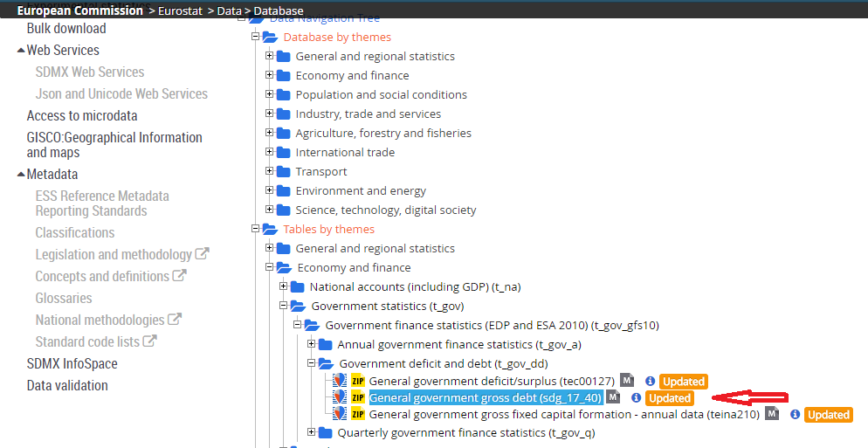Screen dimensions: 868x448
Task: Open Glossaries sidebar item
Action: (64, 298)
